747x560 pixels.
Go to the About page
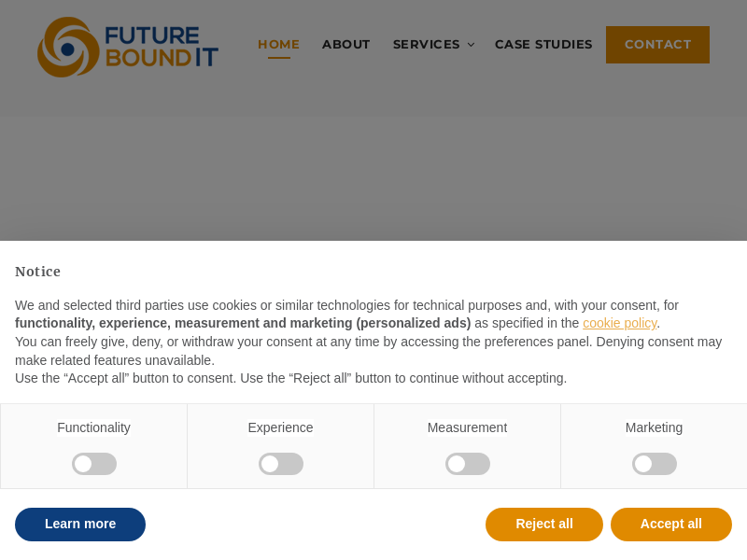pos(346,44)
